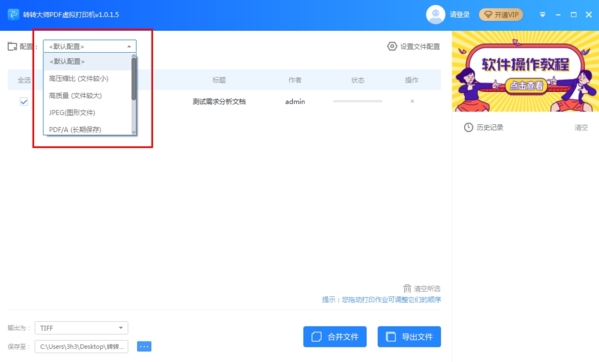Select <默认配置> option in list

(87, 61)
